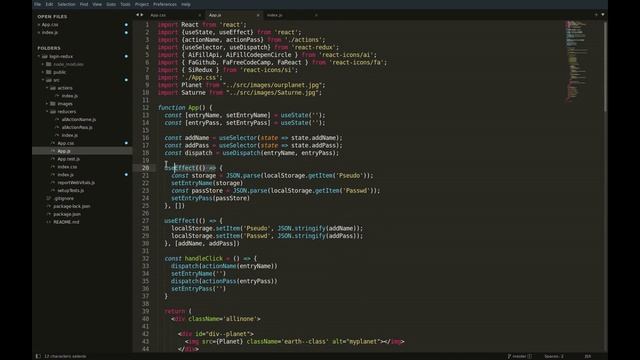Viewport: 640px width, 360px height.
Task: Click the index.css file icon
Action: pyautogui.click(x=53, y=167)
